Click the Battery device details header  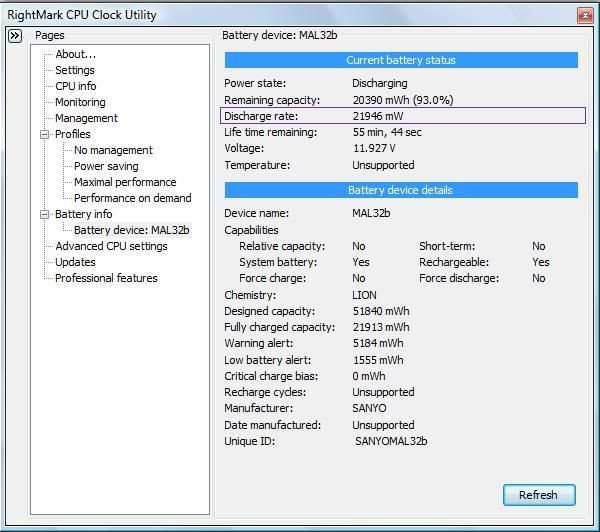401,190
